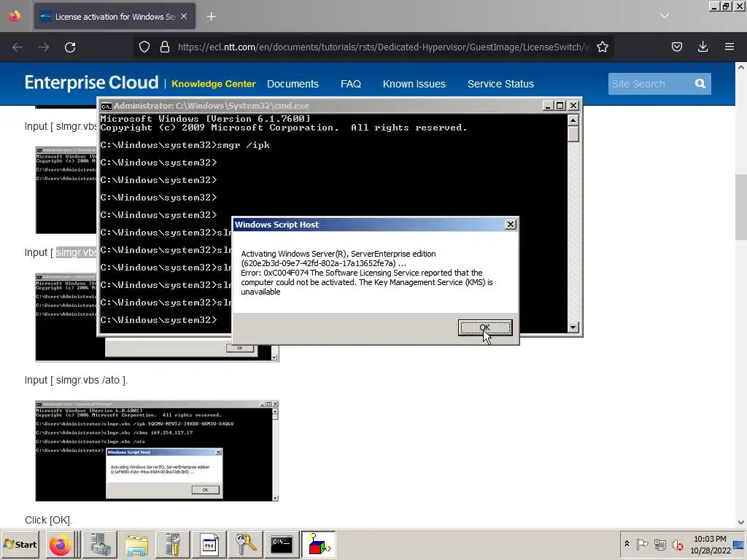Click the 'Click [OK].' text
This screenshot has height=560, width=747.
point(49,520)
